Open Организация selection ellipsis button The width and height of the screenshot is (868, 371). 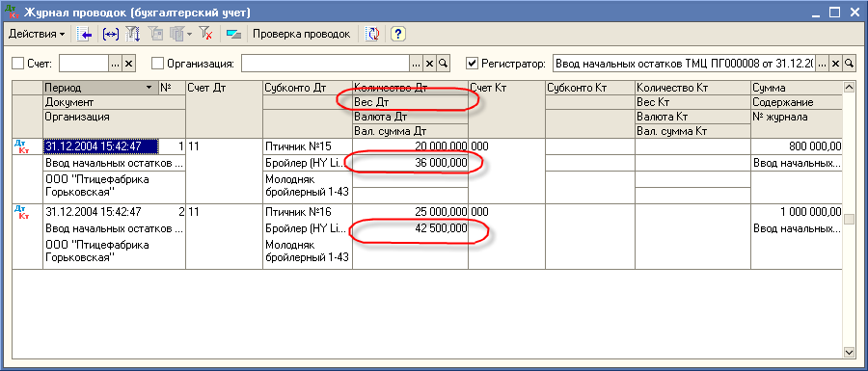417,64
